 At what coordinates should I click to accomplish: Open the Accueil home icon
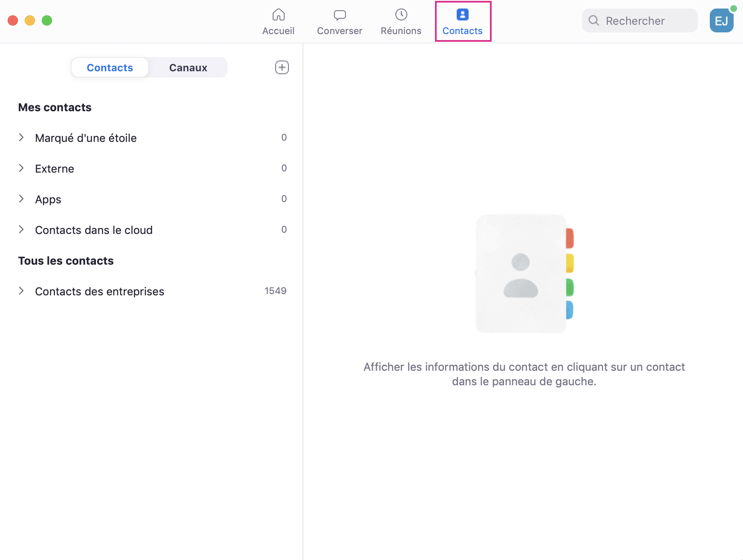[x=278, y=15]
